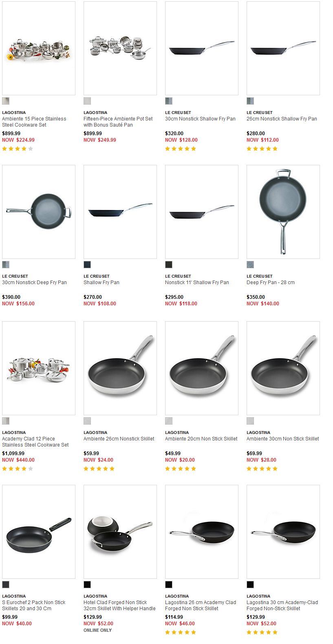This screenshot has height=644, width=333.
Task: Click Fifteen-Piece Ambiente Pot Set product photo
Action: 120,48
